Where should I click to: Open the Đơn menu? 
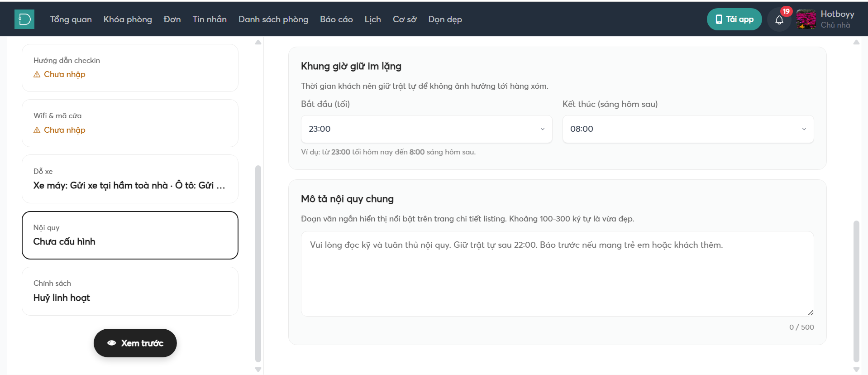point(172,19)
